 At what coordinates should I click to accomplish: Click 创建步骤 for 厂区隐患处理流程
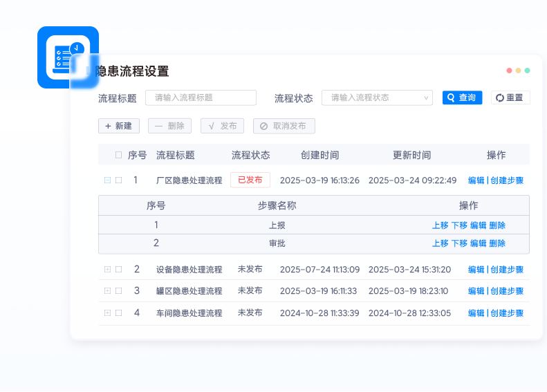coord(507,180)
